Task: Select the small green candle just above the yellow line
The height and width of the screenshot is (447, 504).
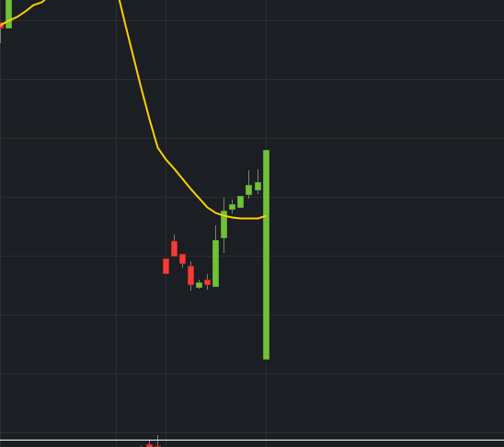Action: click(232, 207)
